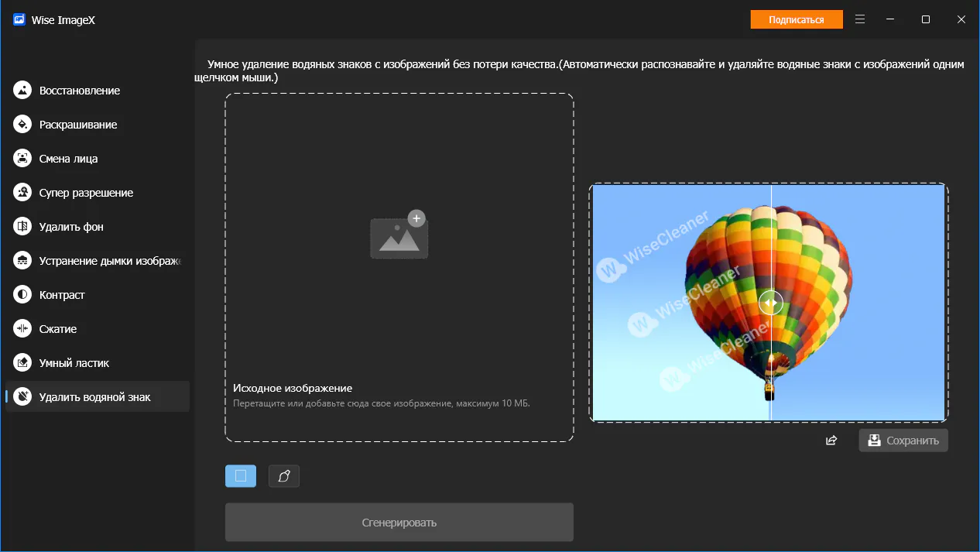Toggle the rectangle selection tool
Screen dimensions: 980x552
tap(241, 476)
